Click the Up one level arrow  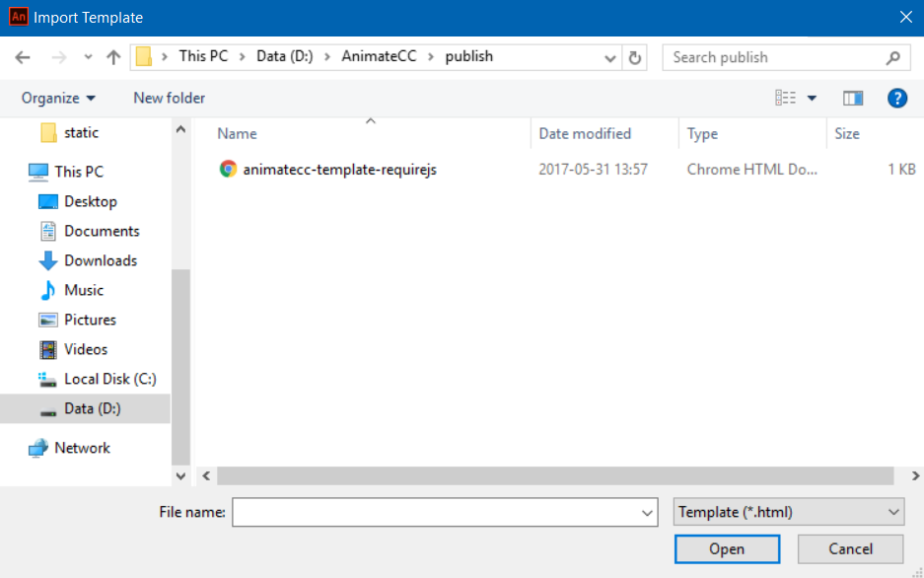click(x=113, y=57)
